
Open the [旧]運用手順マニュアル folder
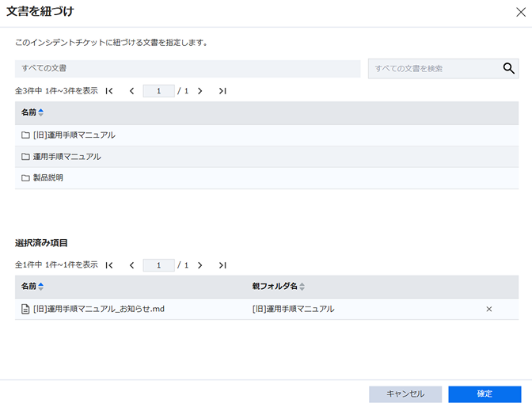79,135
